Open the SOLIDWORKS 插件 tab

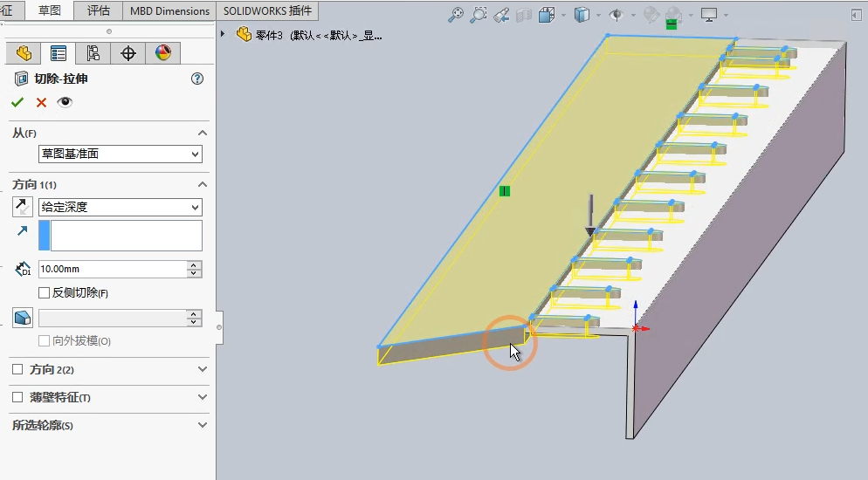coord(266,10)
